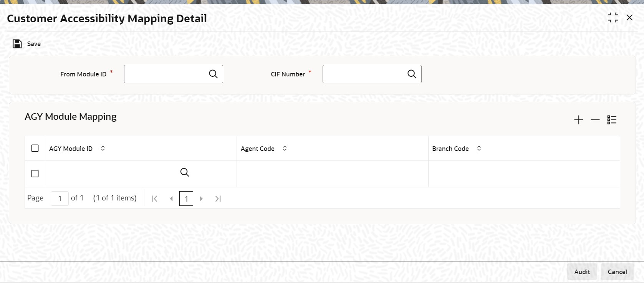The image size is (644, 283).
Task: Click the Cancel button
Action: pyautogui.click(x=617, y=272)
